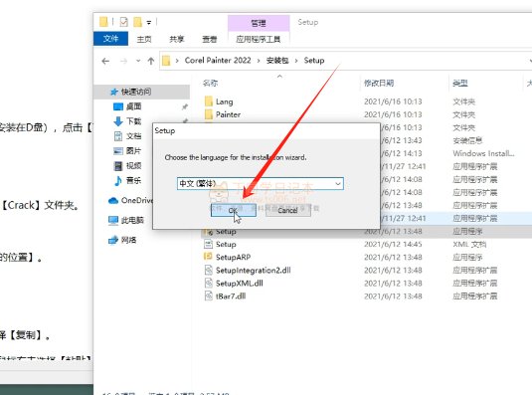This screenshot has width=532, height=395.
Task: Open the 查看 ribbon tab
Action: click(x=210, y=39)
